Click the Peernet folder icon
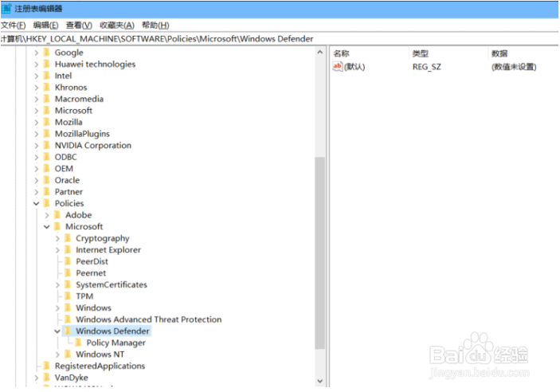The width and height of the screenshot is (560, 392). pos(68,273)
